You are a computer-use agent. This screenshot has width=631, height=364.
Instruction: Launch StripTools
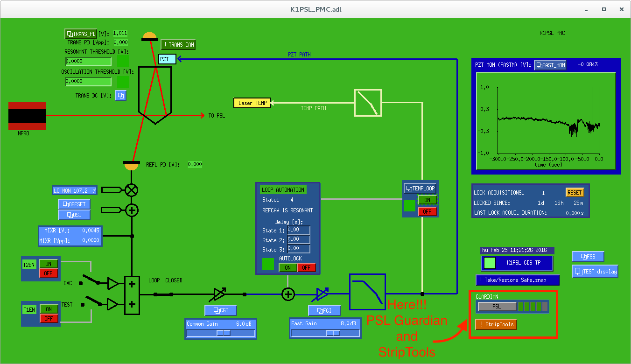pos(497,324)
